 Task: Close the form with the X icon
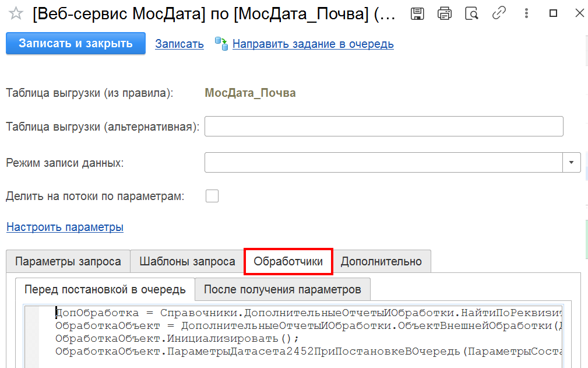click(x=579, y=13)
